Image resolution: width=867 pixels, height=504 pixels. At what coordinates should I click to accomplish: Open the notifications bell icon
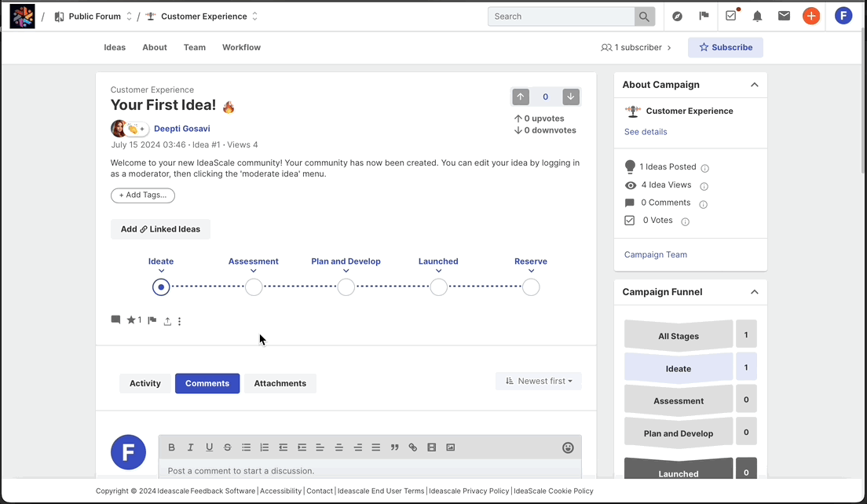[x=757, y=15]
